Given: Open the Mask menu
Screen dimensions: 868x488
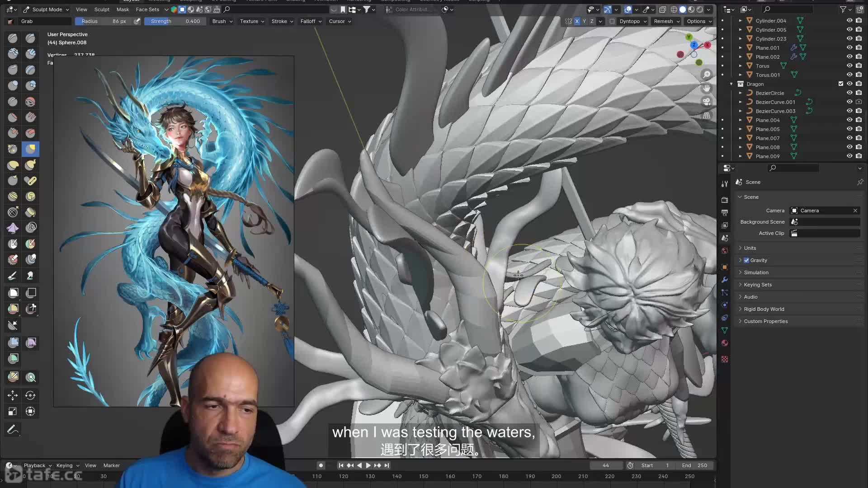Looking at the screenshot, I should (x=123, y=9).
